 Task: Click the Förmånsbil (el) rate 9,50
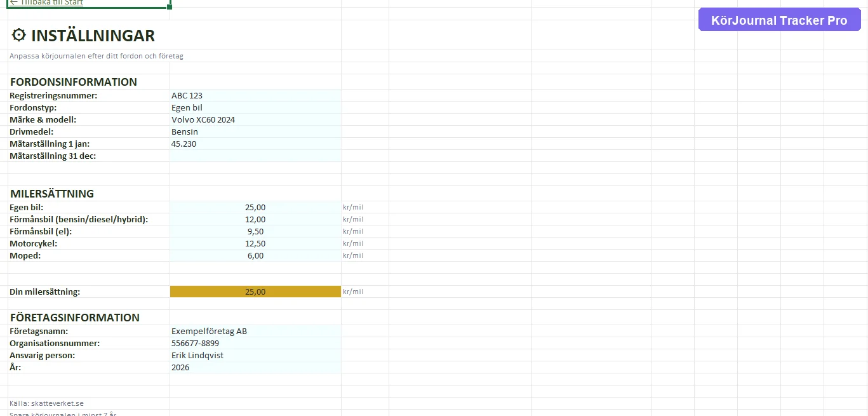coord(255,232)
